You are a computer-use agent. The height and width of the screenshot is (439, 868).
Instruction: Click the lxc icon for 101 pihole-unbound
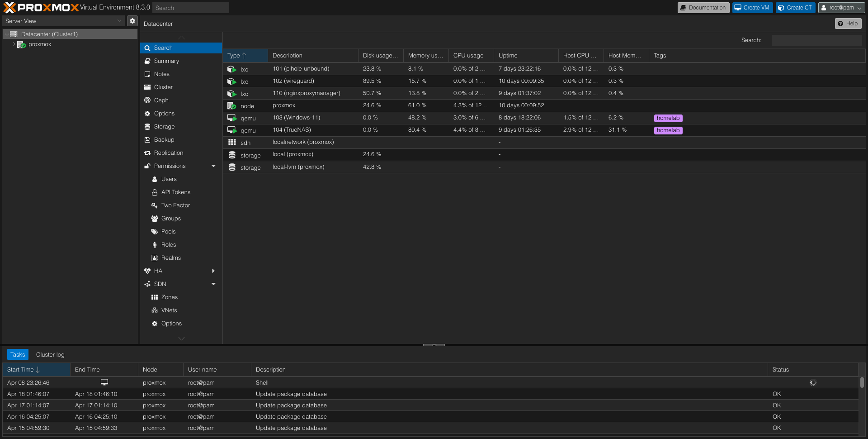(232, 69)
